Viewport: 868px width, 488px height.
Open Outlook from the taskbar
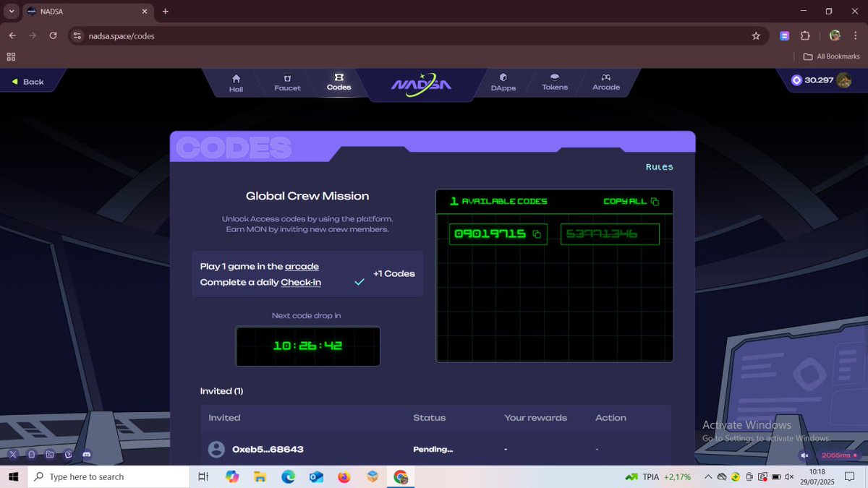[x=316, y=476]
